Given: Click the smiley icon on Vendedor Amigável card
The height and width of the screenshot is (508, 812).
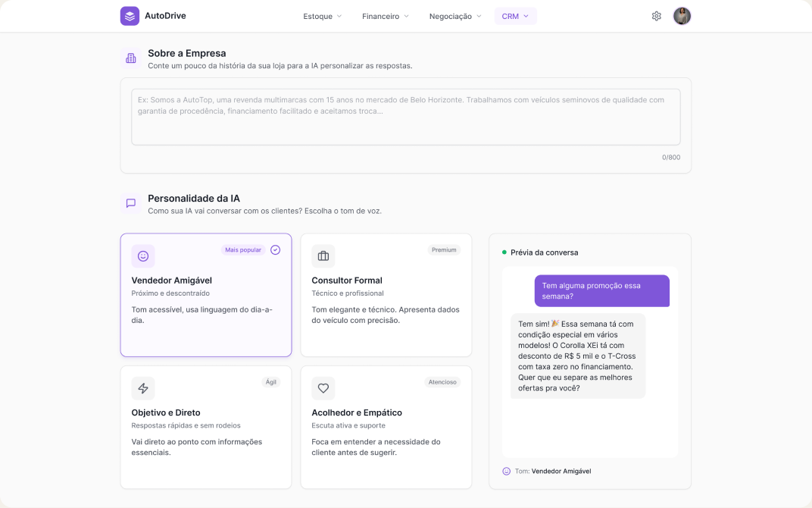Looking at the screenshot, I should 143,256.
